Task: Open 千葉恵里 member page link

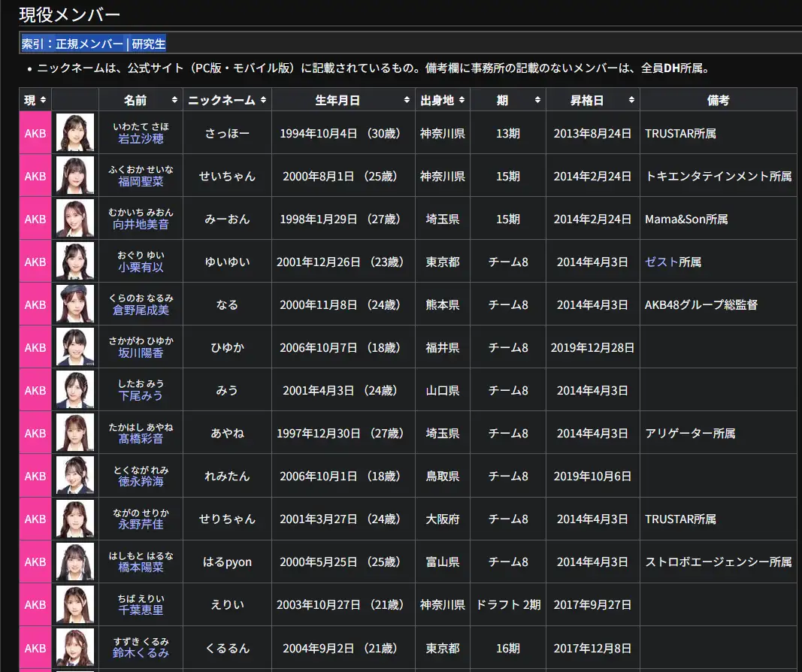Action: click(141, 610)
